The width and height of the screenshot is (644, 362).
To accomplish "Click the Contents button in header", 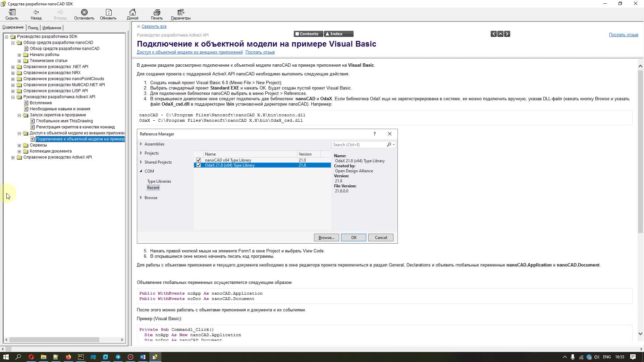I will point(308,34).
